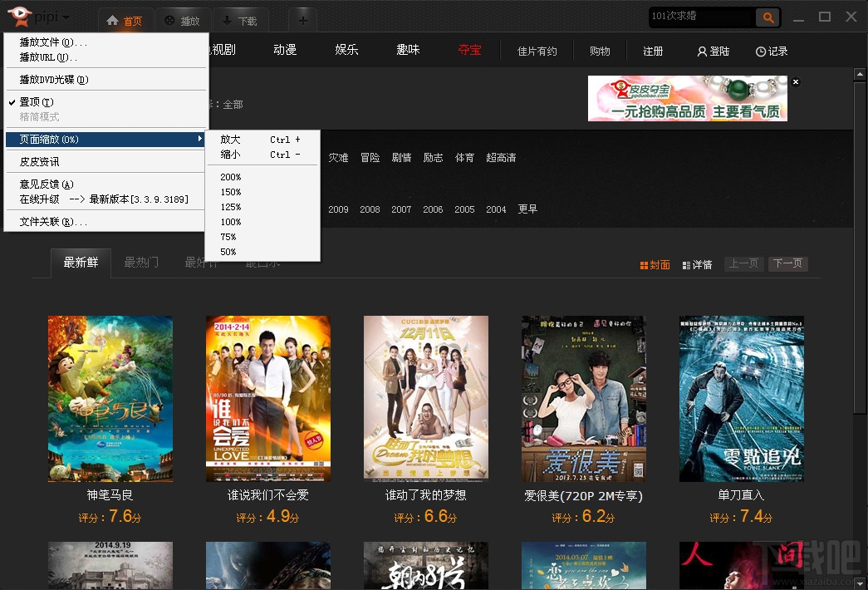Choose 播放DVD光碟 from the menu
The height and width of the screenshot is (590, 868).
105,80
